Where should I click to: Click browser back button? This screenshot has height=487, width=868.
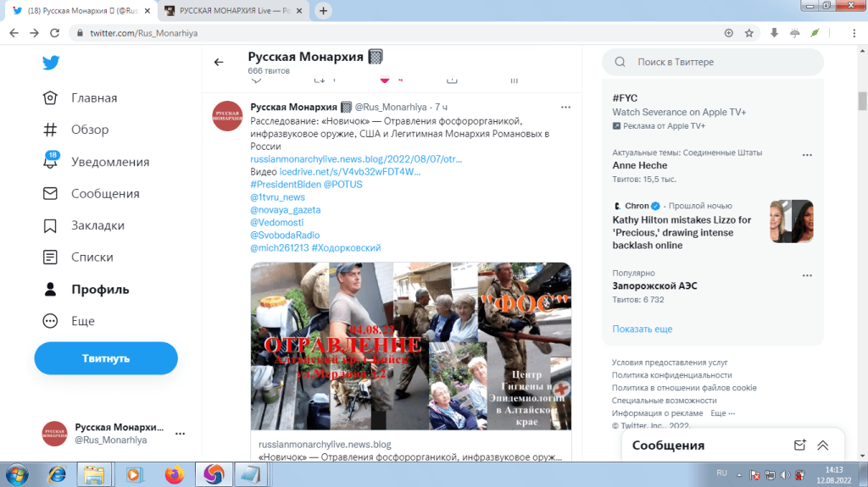pos(14,33)
